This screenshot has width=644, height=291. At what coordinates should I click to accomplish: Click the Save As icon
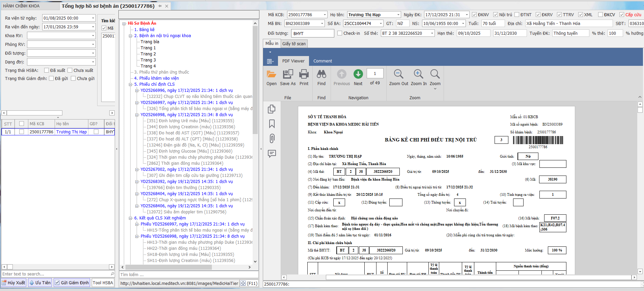point(288,74)
